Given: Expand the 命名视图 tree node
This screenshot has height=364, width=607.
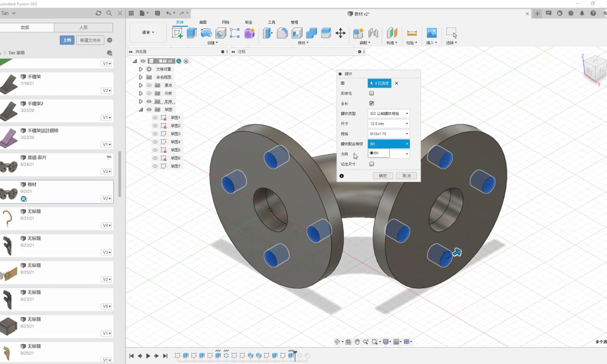Looking at the screenshot, I should pyautogui.click(x=141, y=77).
